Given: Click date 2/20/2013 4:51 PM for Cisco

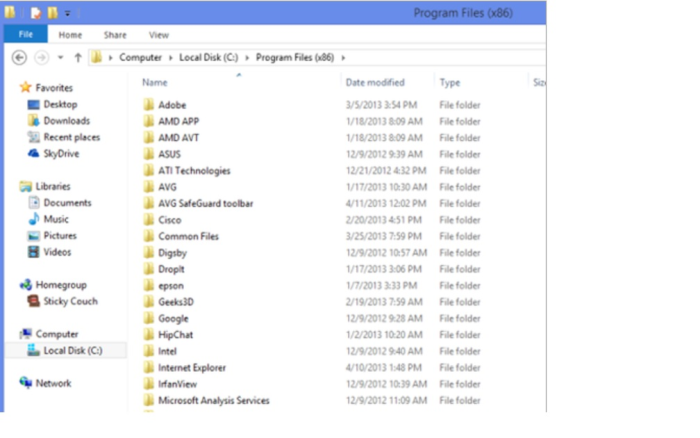Looking at the screenshot, I should [383, 220].
